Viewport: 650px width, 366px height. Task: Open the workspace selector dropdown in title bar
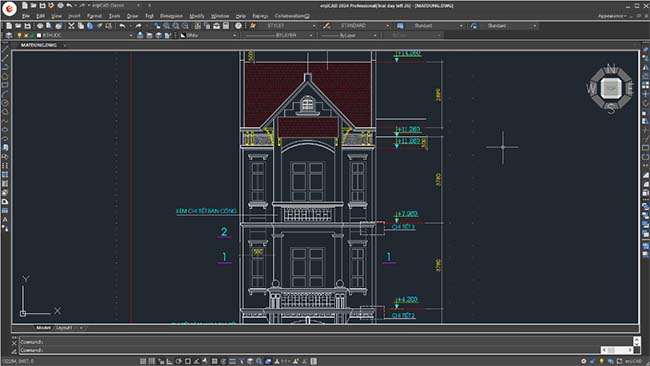point(138,6)
